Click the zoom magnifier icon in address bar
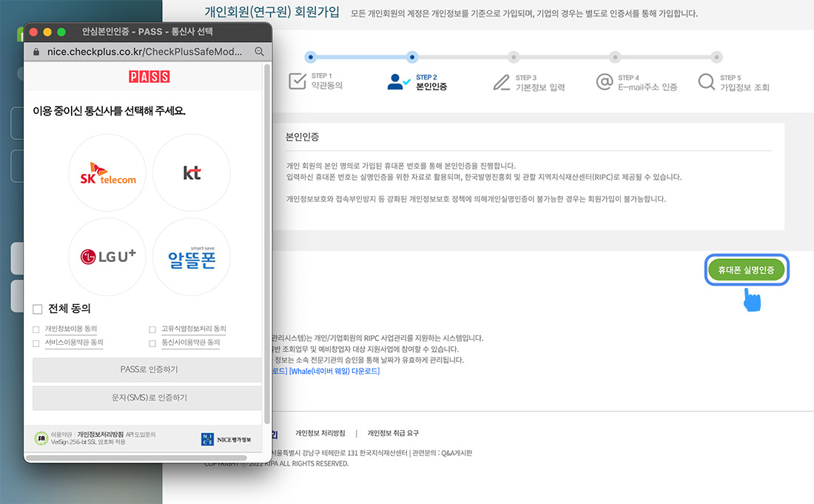The image size is (814, 504). tap(259, 52)
